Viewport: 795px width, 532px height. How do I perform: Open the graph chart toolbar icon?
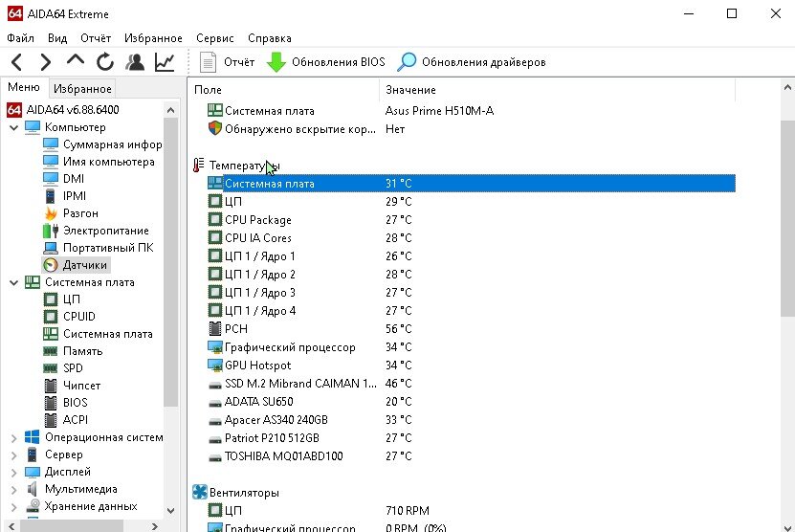coord(165,62)
